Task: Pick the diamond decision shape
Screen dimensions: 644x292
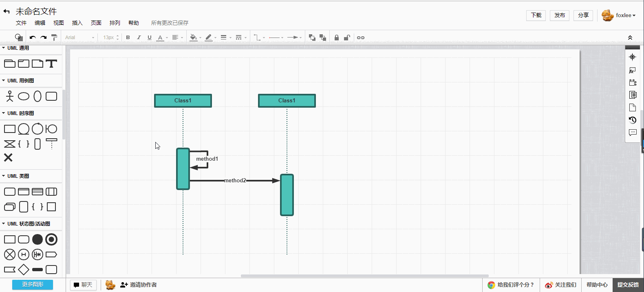Action: tap(24, 270)
